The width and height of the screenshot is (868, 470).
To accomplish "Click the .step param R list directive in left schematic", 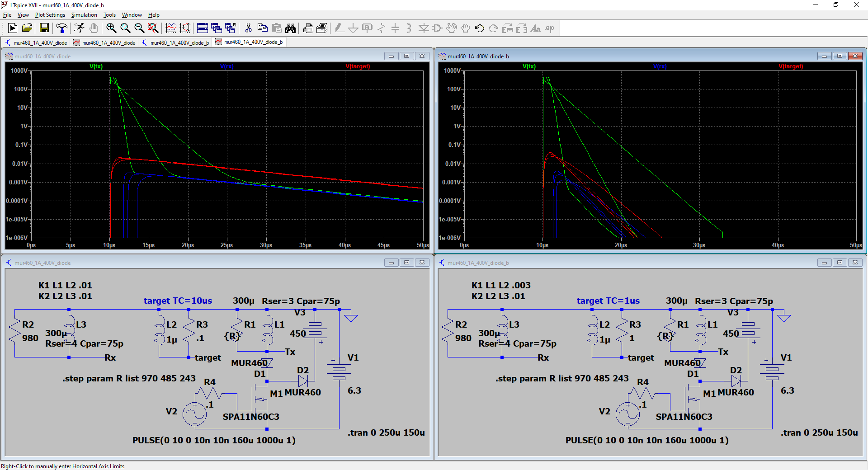I will pos(129,379).
